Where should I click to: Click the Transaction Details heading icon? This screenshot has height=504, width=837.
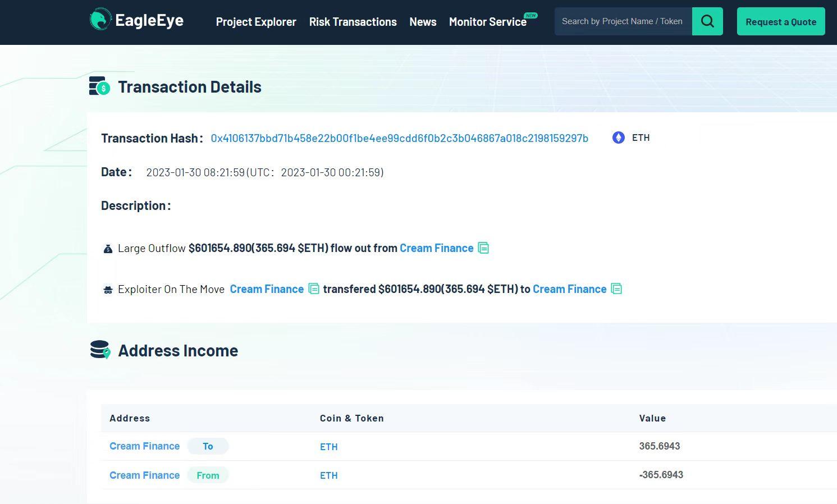coord(100,86)
